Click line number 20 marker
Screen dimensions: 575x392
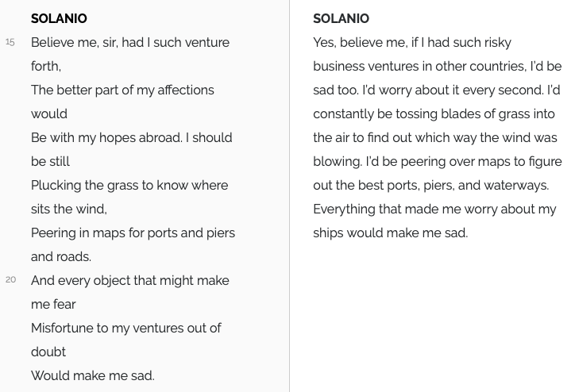pyautogui.click(x=10, y=280)
